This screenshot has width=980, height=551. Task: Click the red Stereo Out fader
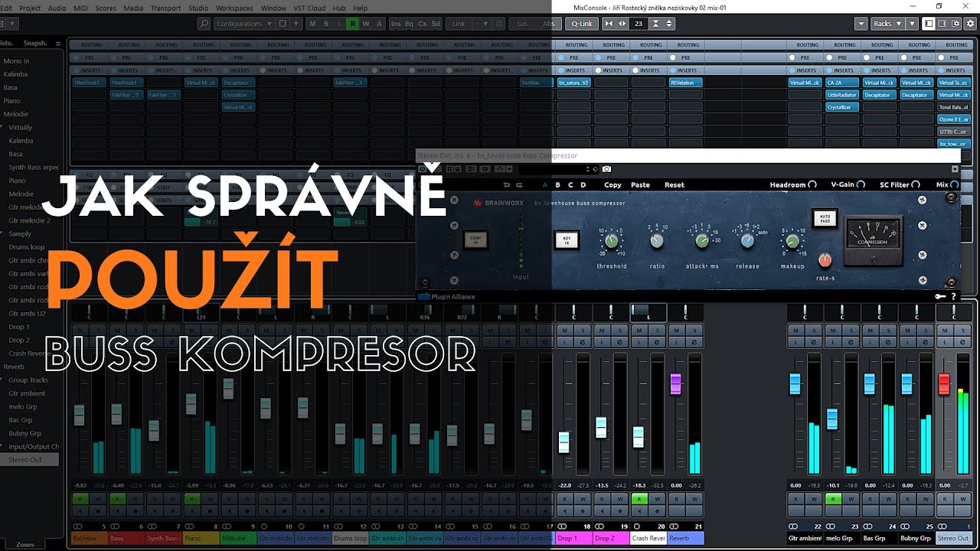(x=944, y=384)
